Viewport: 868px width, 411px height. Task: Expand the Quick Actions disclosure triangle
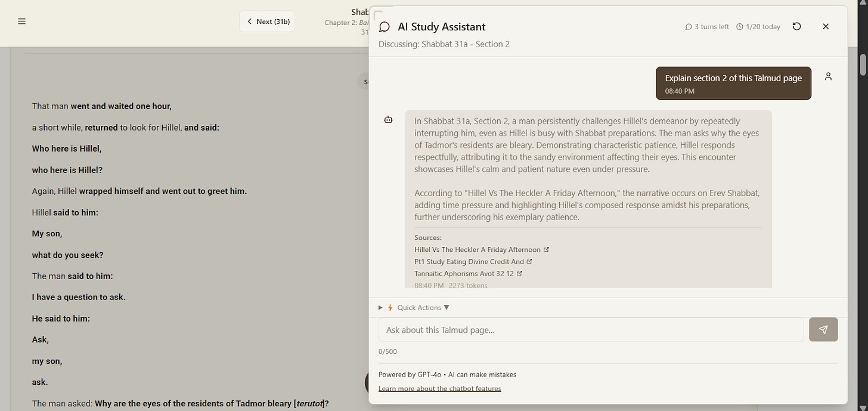pos(381,308)
